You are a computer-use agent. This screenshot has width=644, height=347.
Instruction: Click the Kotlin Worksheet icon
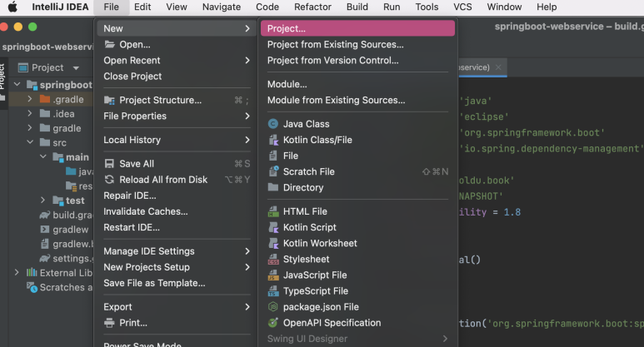click(273, 243)
